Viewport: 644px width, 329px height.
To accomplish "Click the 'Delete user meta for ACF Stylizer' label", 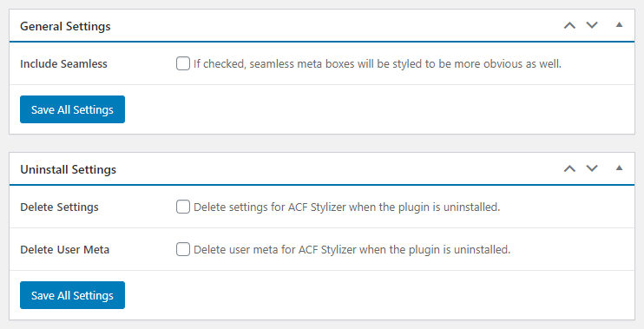I will click(x=352, y=250).
